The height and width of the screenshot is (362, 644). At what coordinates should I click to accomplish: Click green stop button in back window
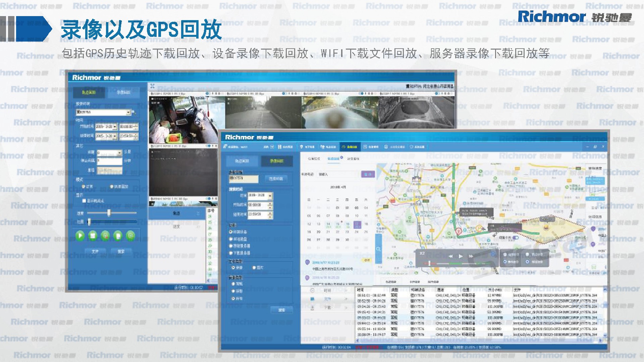[x=93, y=236]
